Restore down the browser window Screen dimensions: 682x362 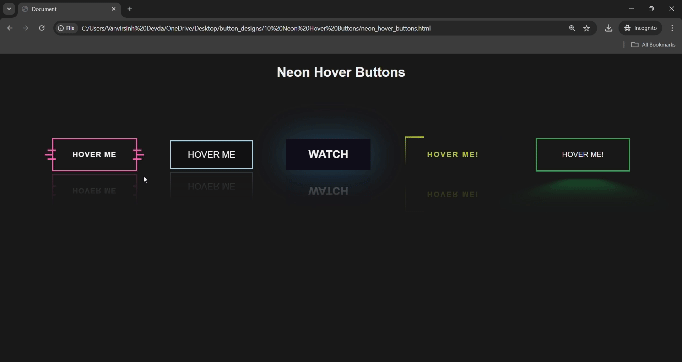(652, 9)
